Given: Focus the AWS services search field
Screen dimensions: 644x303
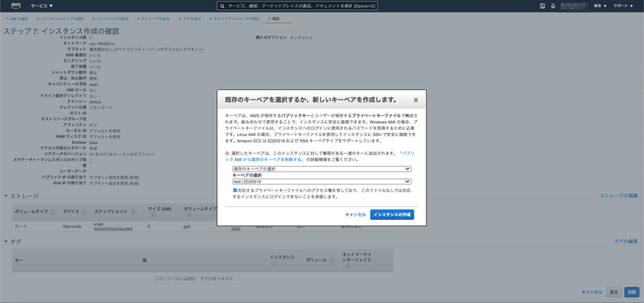Looking at the screenshot, I should tap(298, 6).
